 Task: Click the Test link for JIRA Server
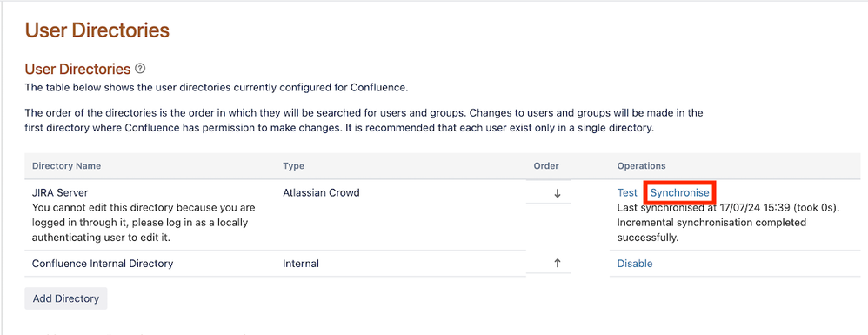point(627,192)
